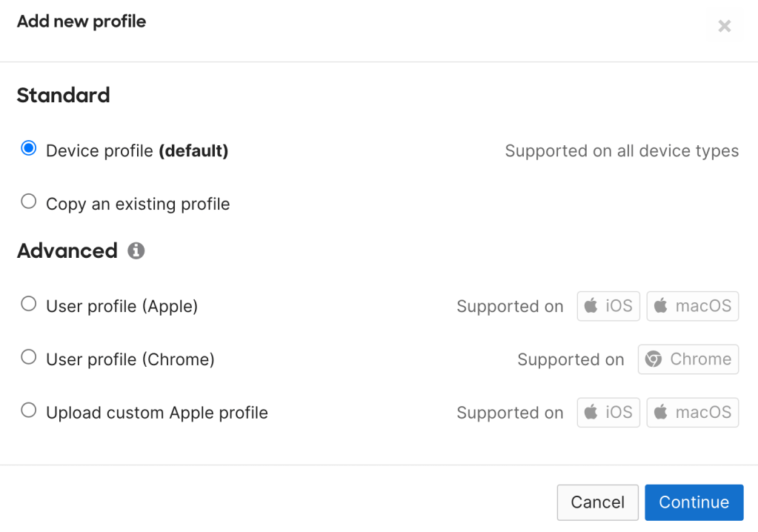Select the Device profile (default) radio button
758x532 pixels.
coord(29,149)
